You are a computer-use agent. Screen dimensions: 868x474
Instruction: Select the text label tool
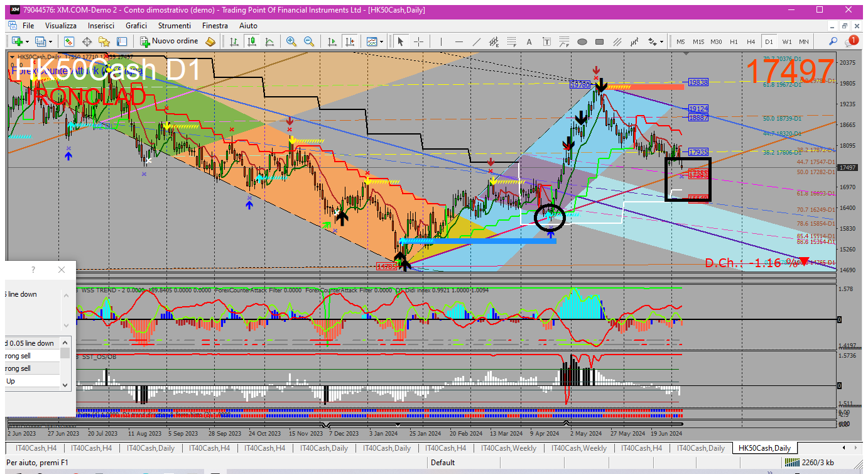point(546,41)
